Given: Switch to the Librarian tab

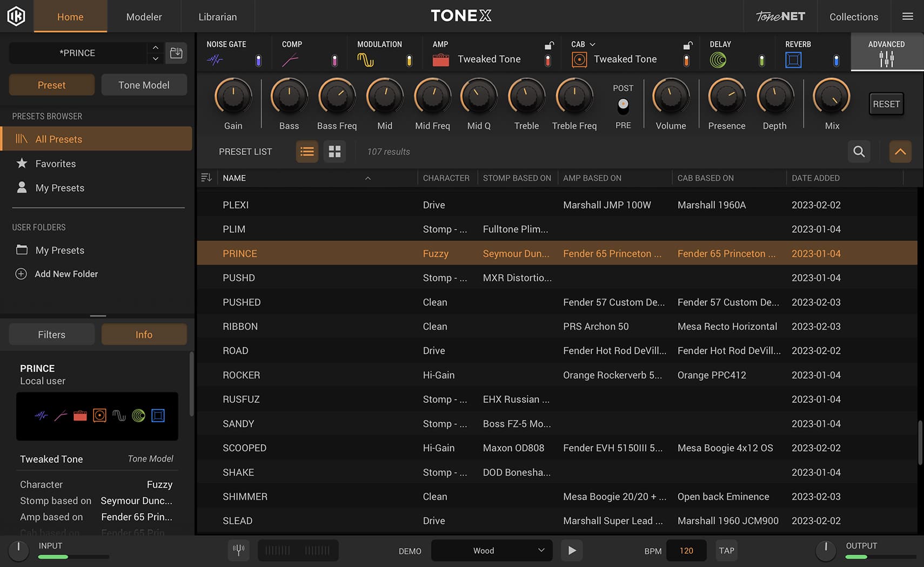Looking at the screenshot, I should [218, 17].
